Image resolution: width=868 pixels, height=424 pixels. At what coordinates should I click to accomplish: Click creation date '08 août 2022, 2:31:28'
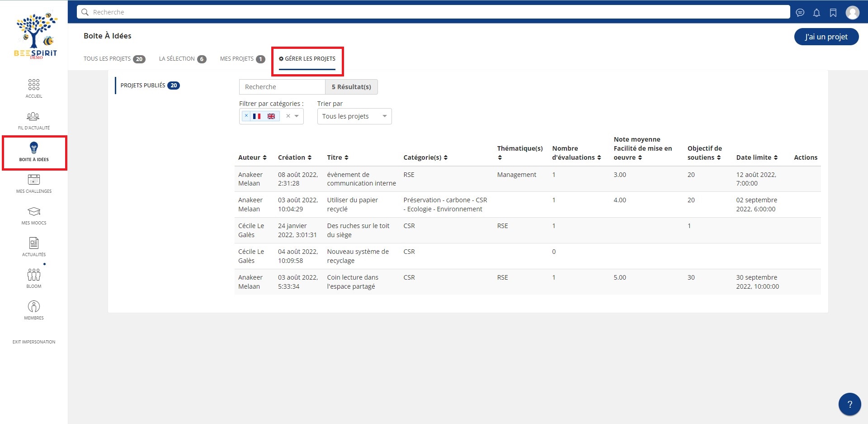298,179
